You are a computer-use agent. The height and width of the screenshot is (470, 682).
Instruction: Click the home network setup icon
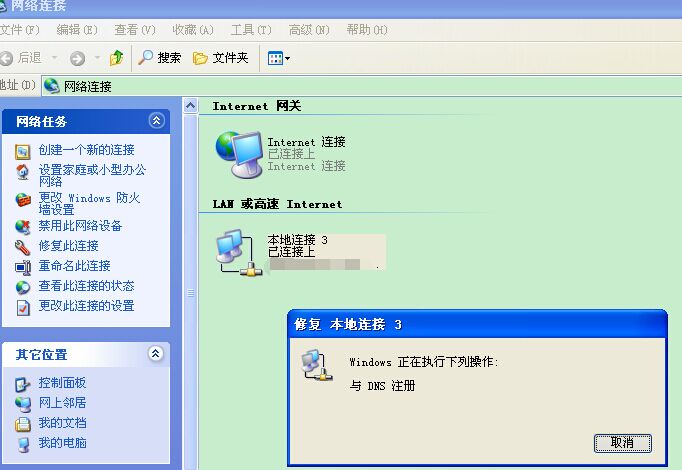23,172
